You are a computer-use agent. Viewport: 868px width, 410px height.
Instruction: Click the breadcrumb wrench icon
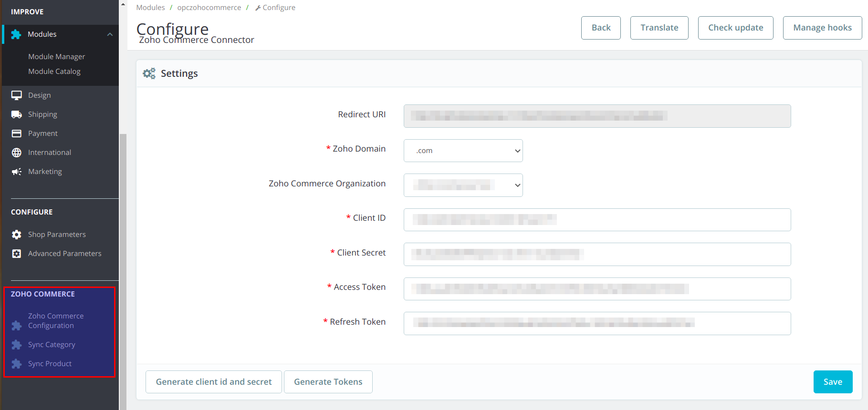(258, 8)
